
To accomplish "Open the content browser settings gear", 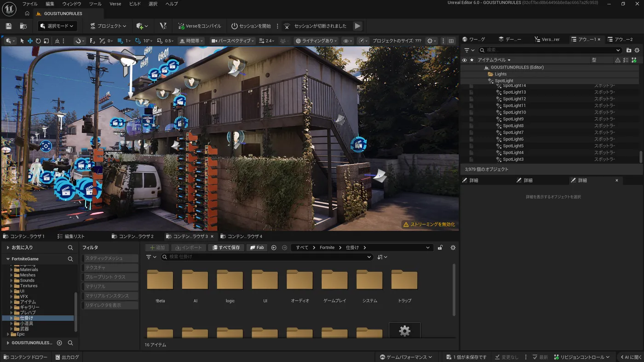I will point(453,247).
